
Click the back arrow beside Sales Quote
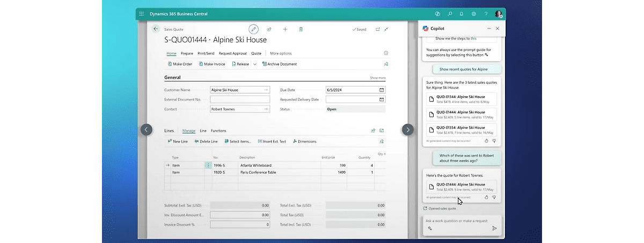(156, 29)
